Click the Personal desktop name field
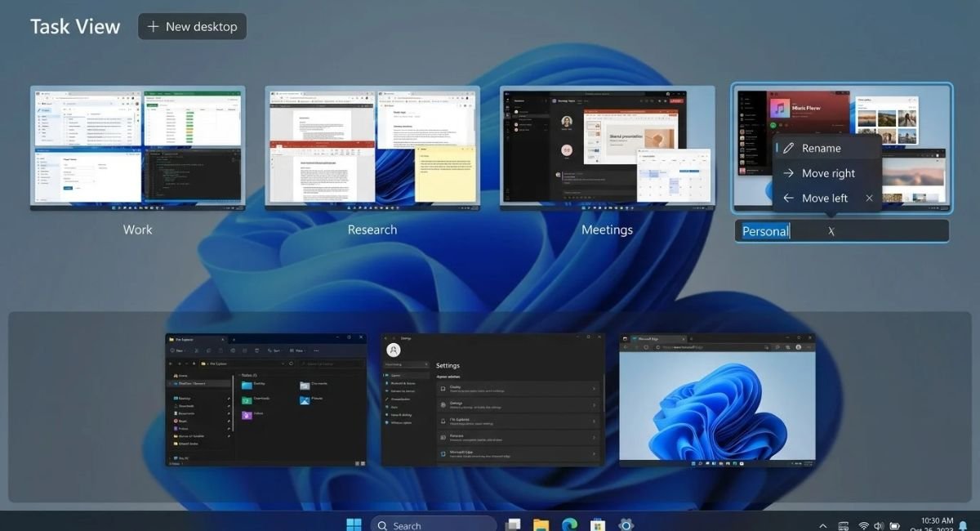 pyautogui.click(x=842, y=231)
